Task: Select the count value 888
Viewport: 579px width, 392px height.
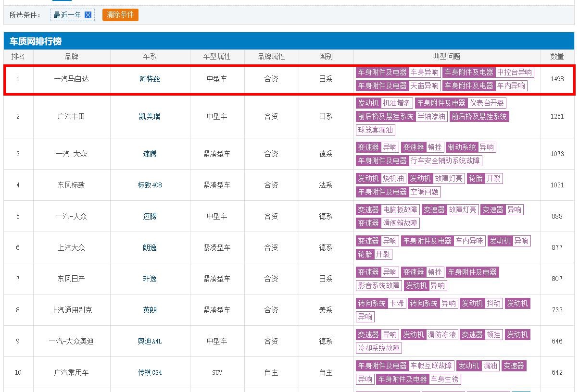Action: pyautogui.click(x=557, y=216)
